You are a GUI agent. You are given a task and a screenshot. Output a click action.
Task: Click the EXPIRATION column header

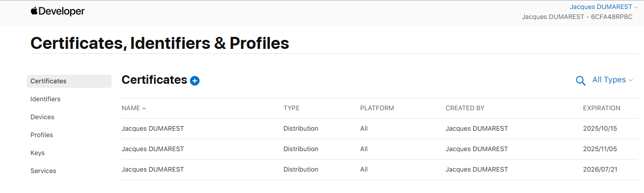pos(602,108)
